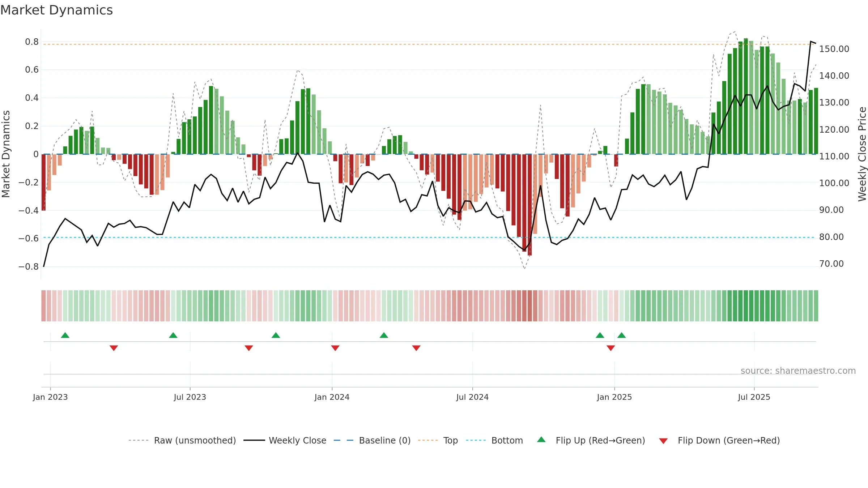Viewport: 868px width, 488px height.
Task: Click the 80.00 price tick on the right axis
Action: click(831, 237)
